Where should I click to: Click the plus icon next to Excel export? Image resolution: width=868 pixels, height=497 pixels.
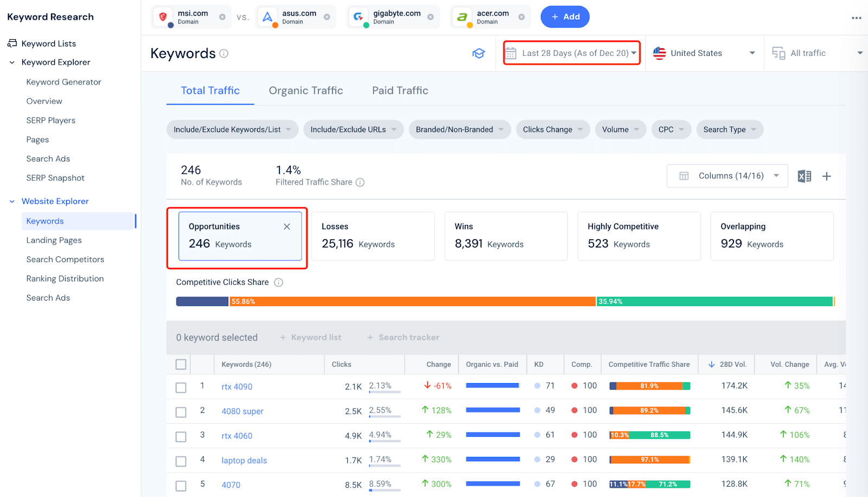coord(826,176)
